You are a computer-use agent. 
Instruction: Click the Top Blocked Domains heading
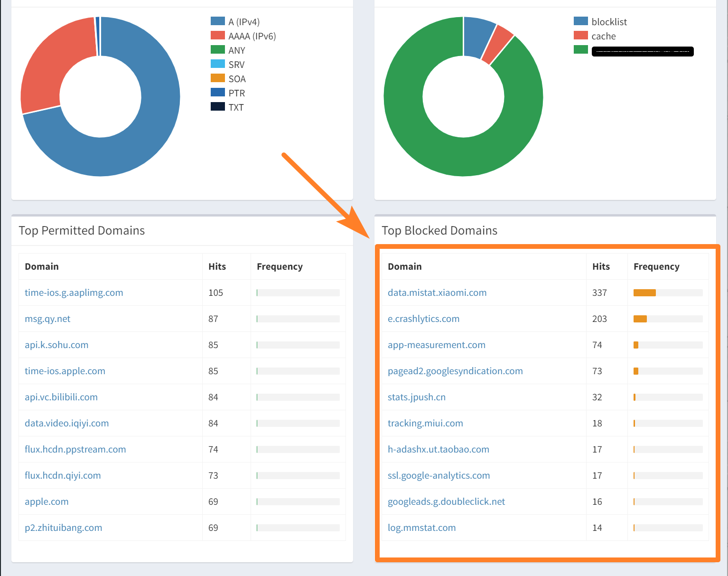[439, 230]
